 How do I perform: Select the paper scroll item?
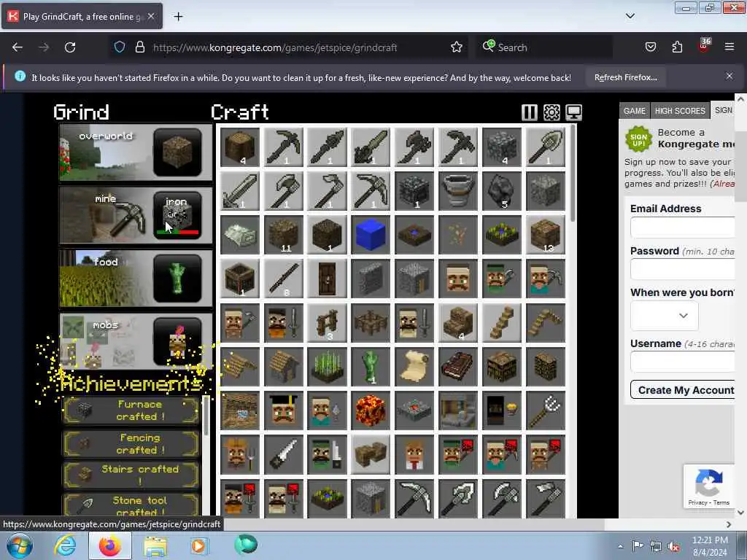point(415,367)
